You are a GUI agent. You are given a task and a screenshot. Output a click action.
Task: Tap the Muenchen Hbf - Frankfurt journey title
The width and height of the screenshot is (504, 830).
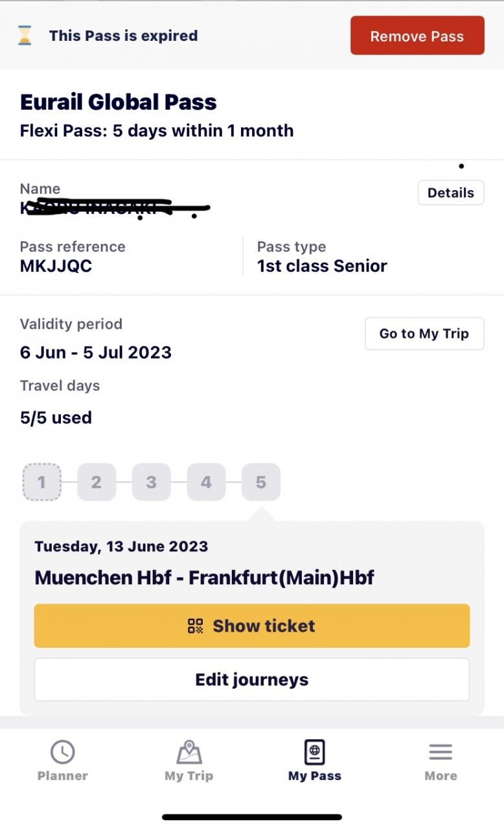point(204,577)
